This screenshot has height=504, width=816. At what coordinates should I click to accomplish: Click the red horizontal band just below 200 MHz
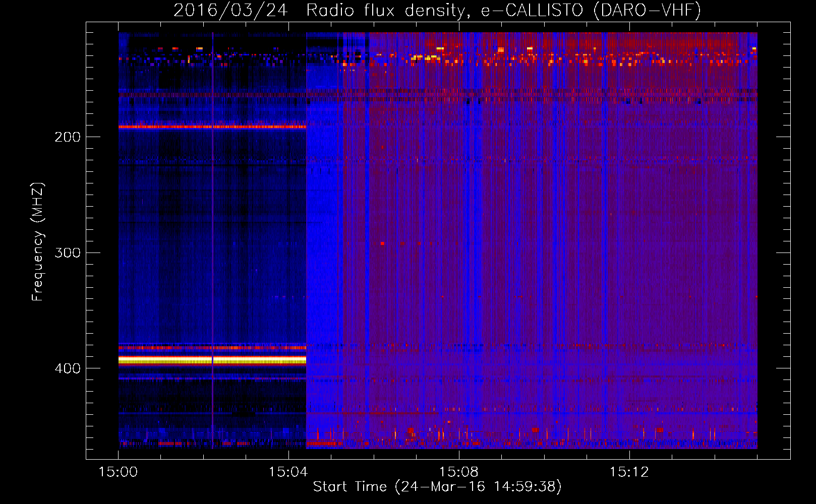[212, 127]
